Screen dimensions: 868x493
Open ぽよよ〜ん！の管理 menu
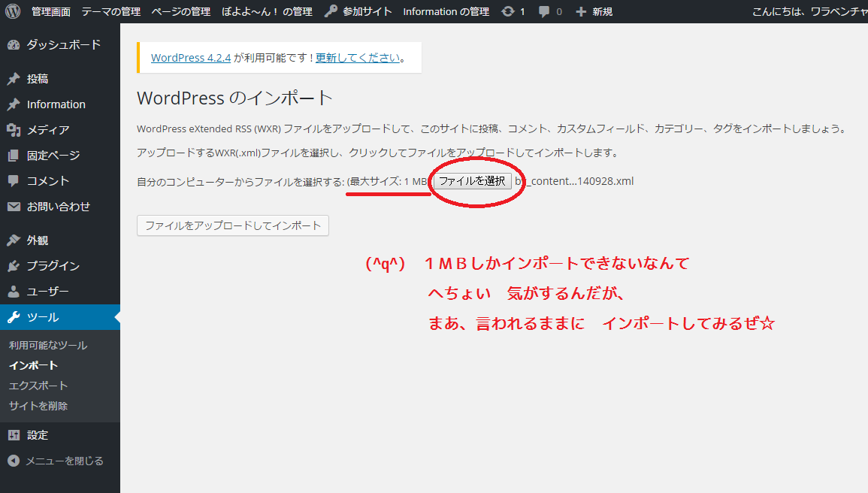pyautogui.click(x=267, y=11)
